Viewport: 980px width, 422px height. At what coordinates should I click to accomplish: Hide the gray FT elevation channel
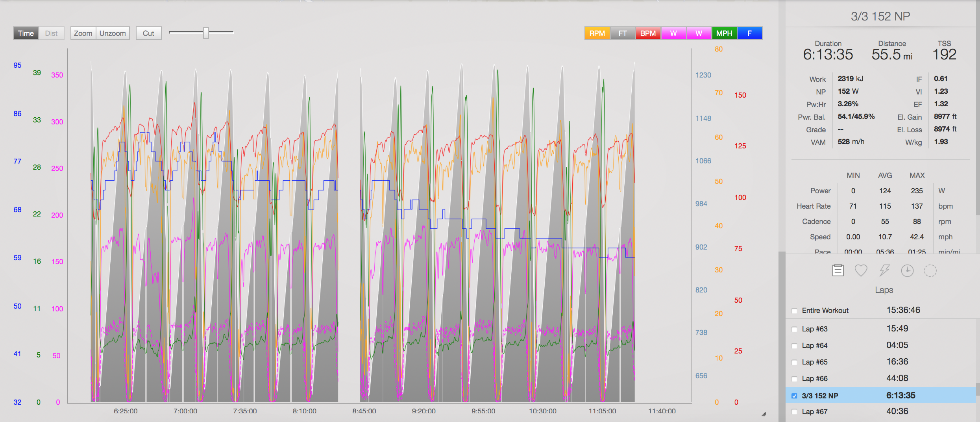pyautogui.click(x=623, y=33)
